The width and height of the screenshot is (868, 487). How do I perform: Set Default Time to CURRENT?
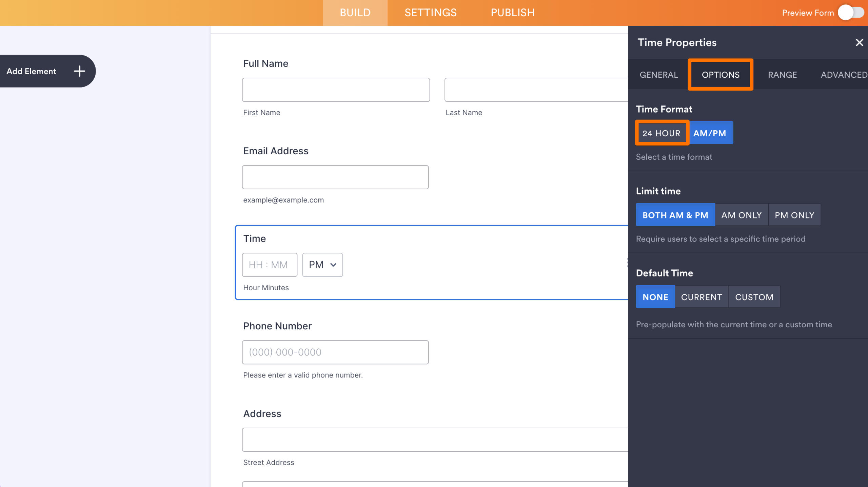coord(702,297)
